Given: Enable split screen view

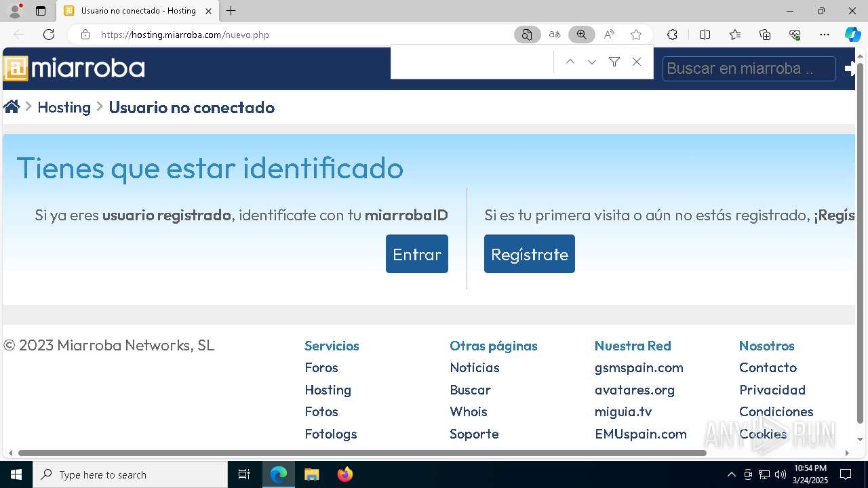Looking at the screenshot, I should [705, 35].
